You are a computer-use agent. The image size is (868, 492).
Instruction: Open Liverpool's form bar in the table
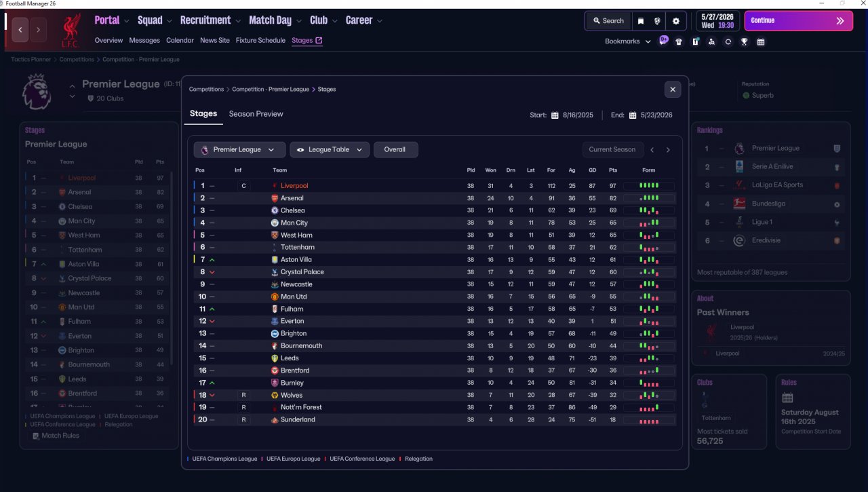(649, 186)
